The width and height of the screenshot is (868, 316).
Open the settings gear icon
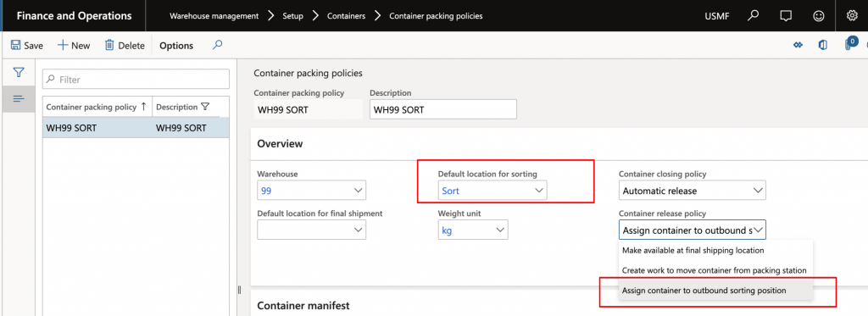click(852, 15)
